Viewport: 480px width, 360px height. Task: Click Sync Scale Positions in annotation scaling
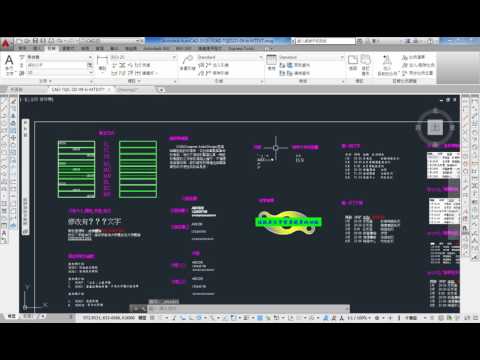pyautogui.click(x=418, y=73)
